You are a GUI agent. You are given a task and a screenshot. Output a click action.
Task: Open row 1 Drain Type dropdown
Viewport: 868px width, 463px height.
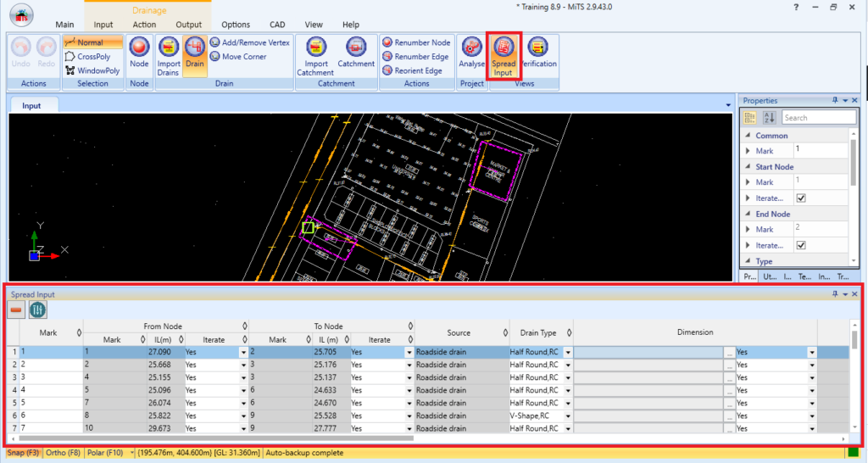(x=568, y=352)
